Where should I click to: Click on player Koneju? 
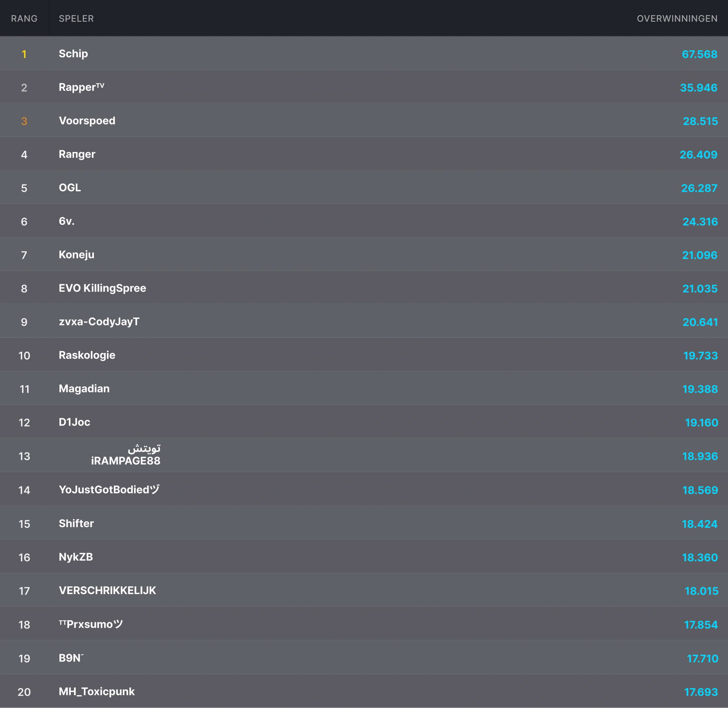pos(76,255)
